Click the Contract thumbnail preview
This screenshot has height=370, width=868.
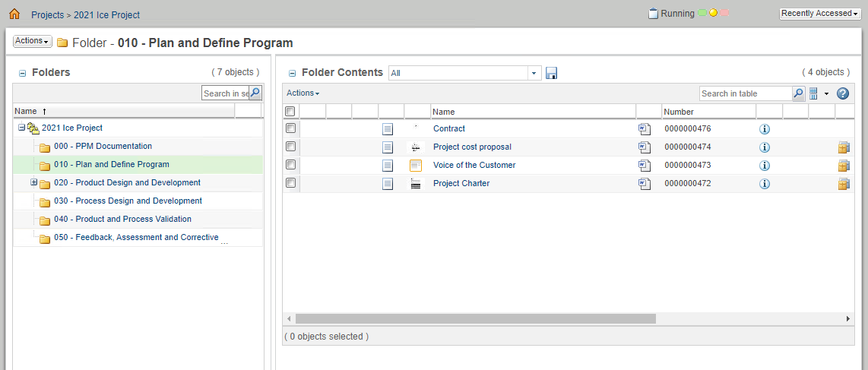[416, 127]
